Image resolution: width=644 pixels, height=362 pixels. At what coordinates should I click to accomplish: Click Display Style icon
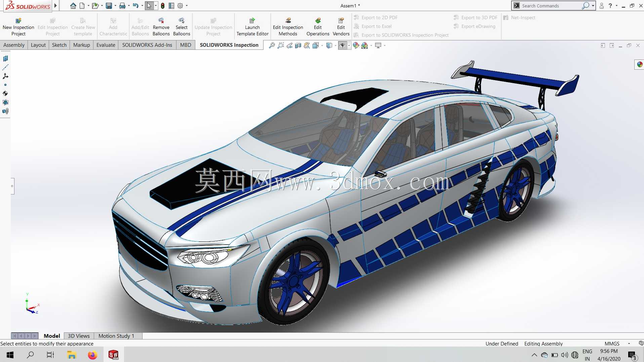329,45
